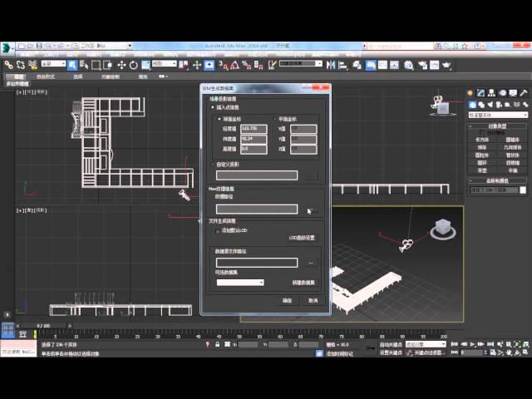
Task: Open the available datasets dropdown in the dialog
Action: [240, 283]
